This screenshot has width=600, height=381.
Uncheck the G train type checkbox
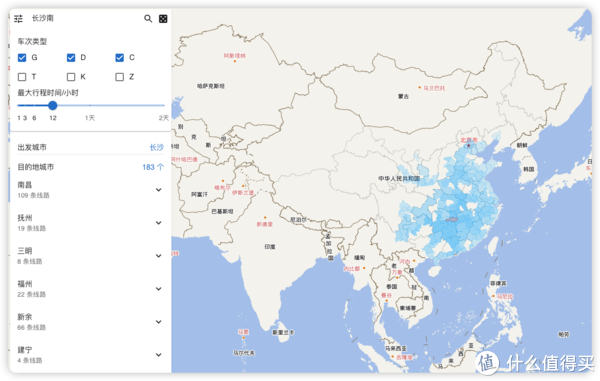tap(22, 57)
